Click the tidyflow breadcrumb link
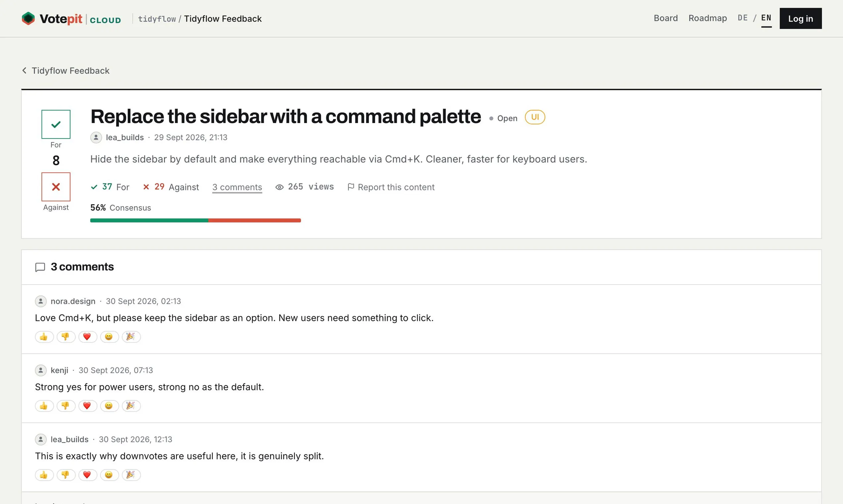This screenshot has width=843, height=504. pos(157,19)
